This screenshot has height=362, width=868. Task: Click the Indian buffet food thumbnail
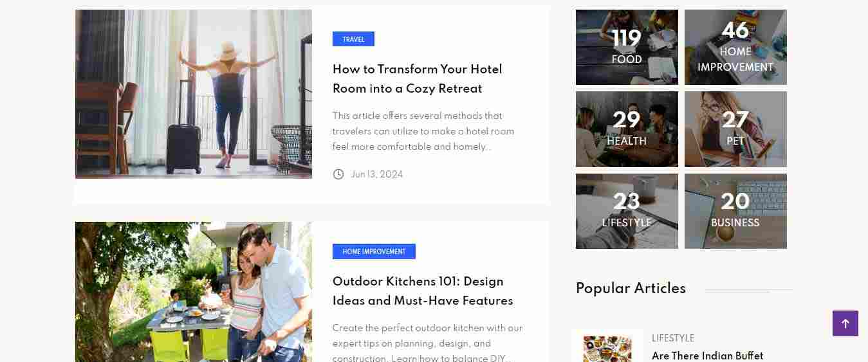point(607,348)
